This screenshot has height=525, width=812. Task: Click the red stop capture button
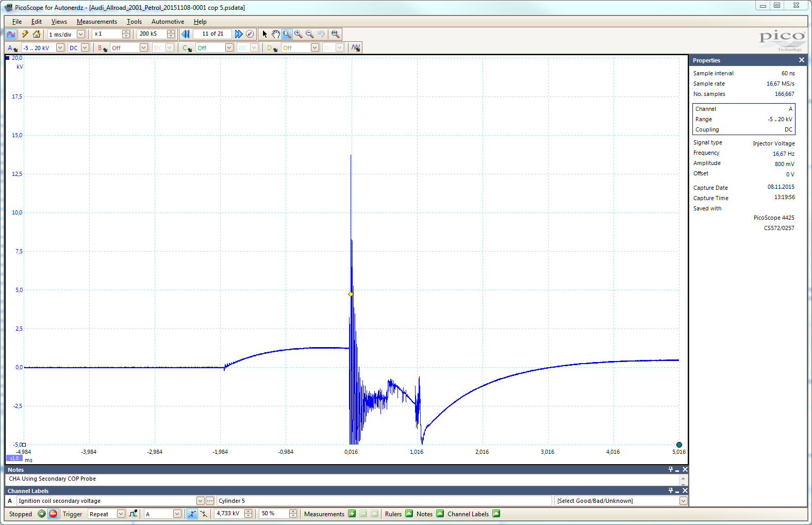click(53, 514)
